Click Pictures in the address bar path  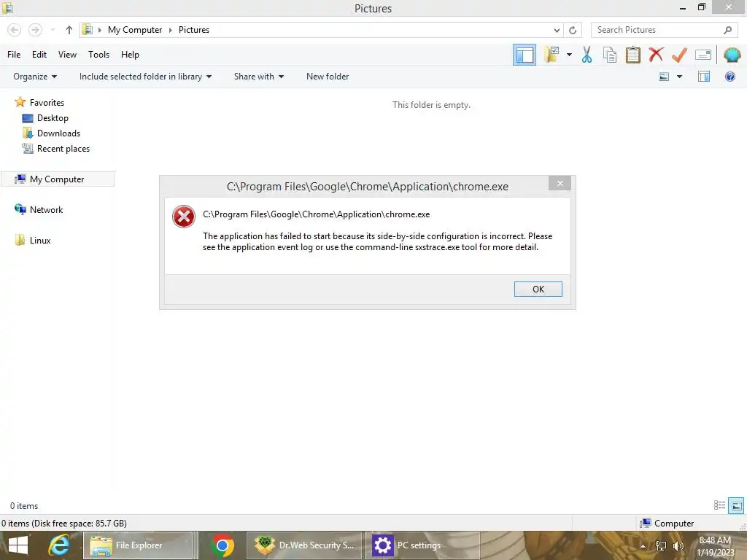click(x=194, y=29)
